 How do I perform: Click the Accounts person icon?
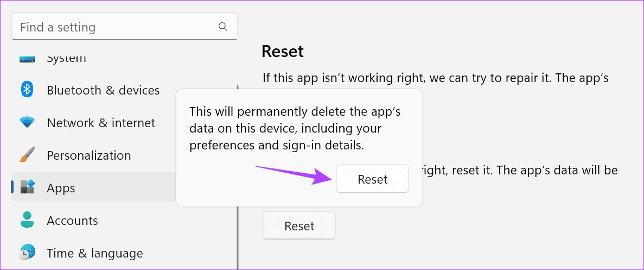[27, 220]
